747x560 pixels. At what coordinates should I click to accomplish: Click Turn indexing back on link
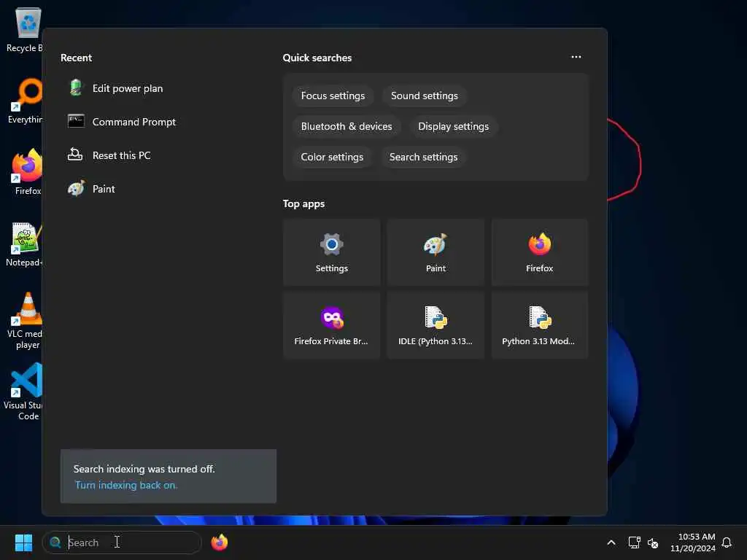[125, 485]
